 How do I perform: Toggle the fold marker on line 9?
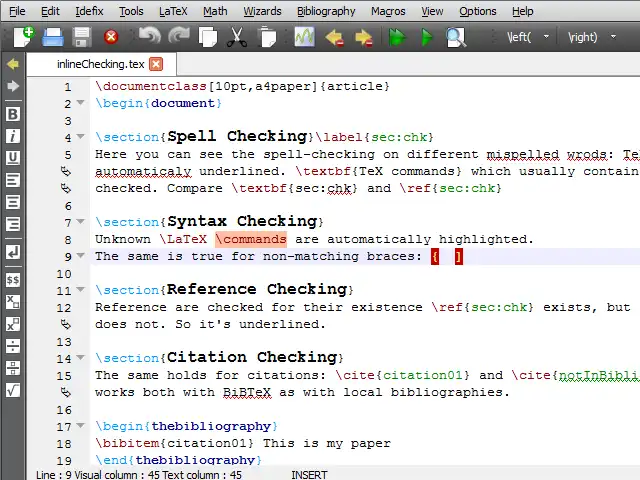pyautogui.click(x=81, y=256)
